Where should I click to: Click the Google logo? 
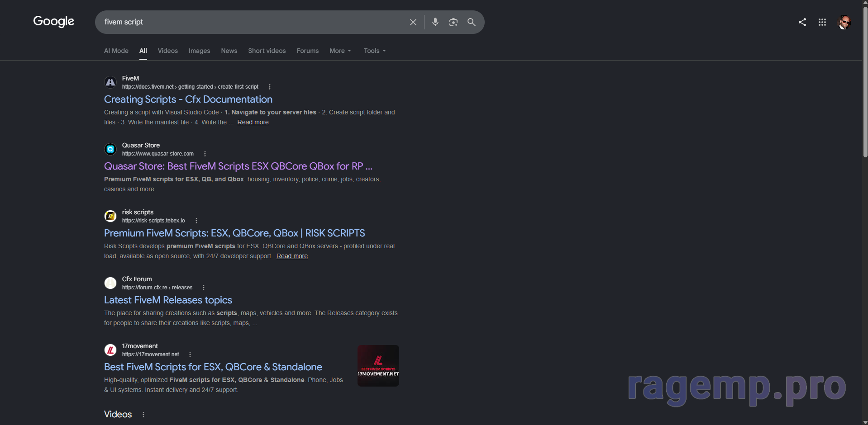(x=53, y=21)
